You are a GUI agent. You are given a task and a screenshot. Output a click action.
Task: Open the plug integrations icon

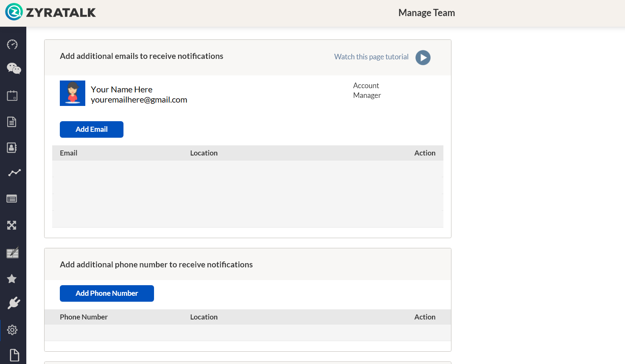[14, 303]
